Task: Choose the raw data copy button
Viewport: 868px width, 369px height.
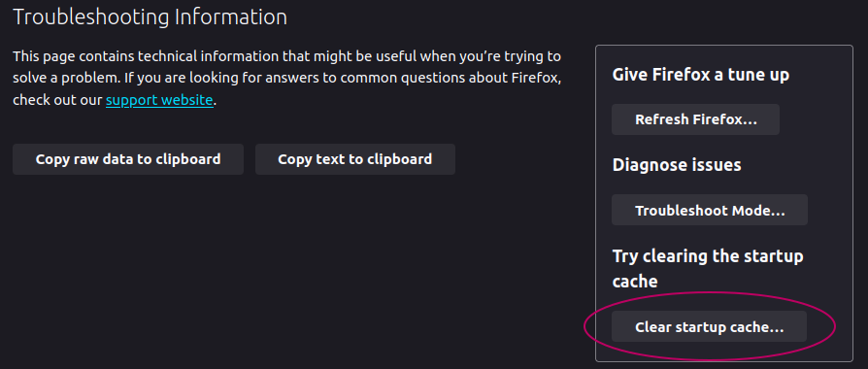Action: click(x=128, y=159)
